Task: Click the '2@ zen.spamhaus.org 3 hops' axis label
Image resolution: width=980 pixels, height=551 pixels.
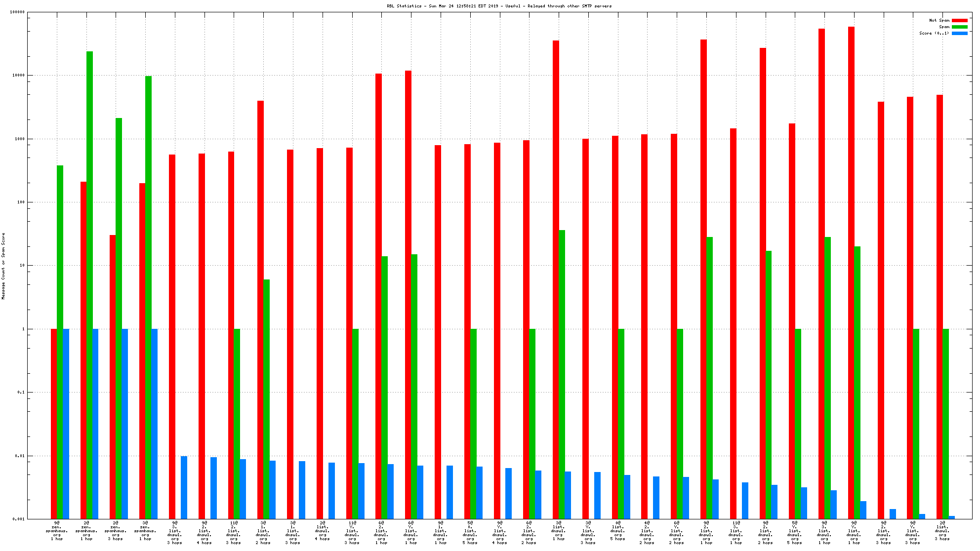Action: point(116,531)
